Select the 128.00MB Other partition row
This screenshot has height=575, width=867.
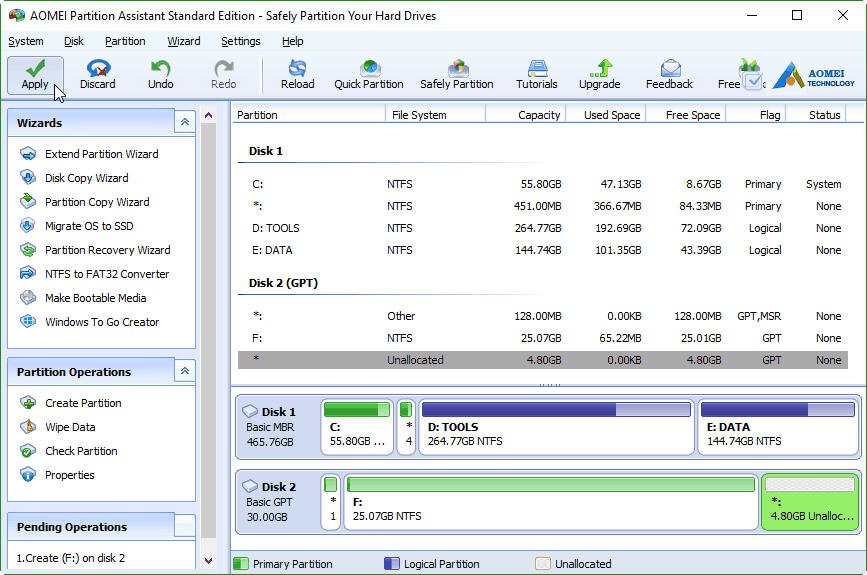coord(542,316)
